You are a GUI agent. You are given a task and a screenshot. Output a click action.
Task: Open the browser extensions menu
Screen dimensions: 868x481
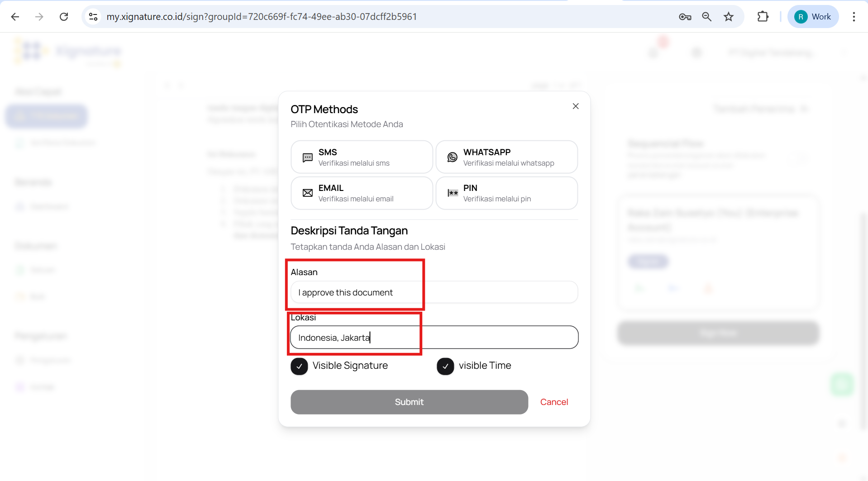coord(763,17)
